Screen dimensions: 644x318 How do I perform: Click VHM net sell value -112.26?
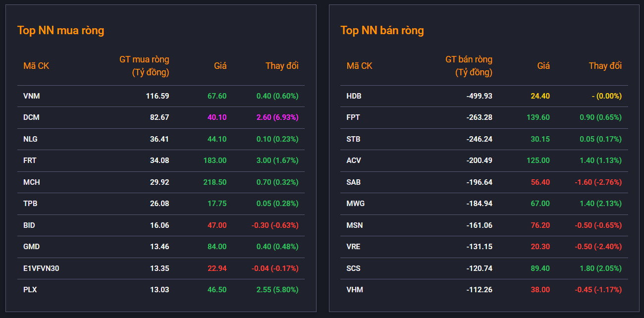[480, 290]
